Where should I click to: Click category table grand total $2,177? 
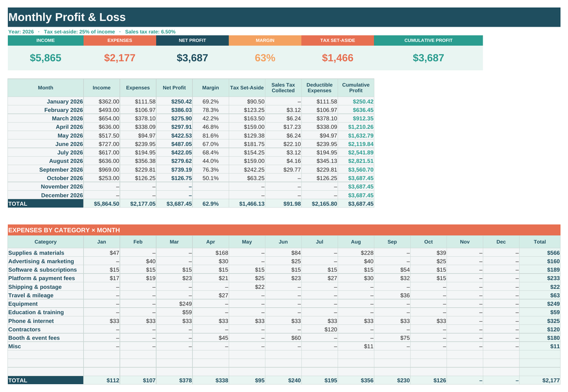(x=540, y=380)
